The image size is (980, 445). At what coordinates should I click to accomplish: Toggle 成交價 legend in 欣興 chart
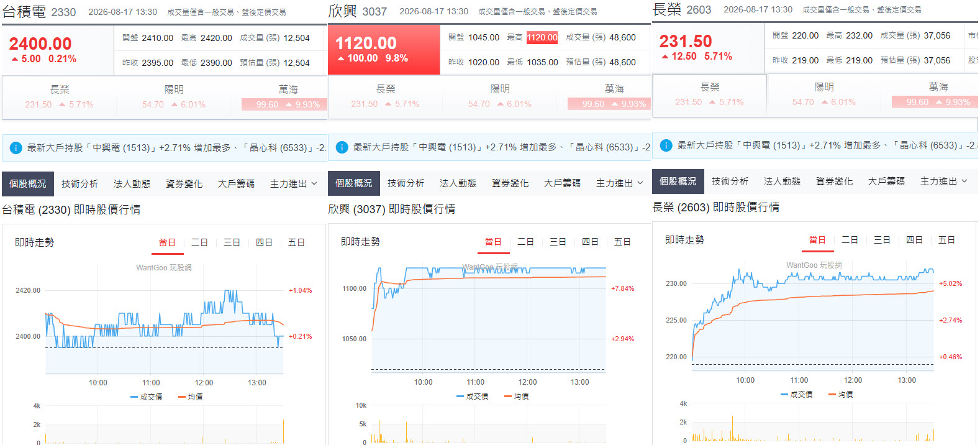(x=473, y=396)
